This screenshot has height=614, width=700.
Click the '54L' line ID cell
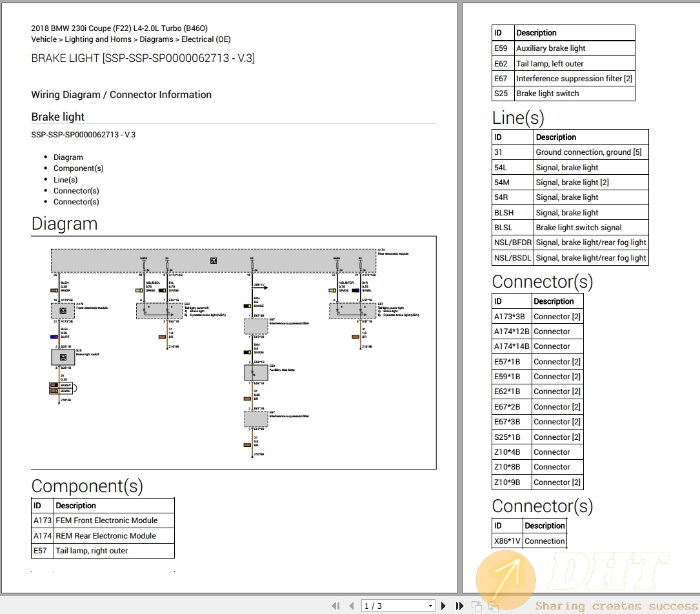point(513,167)
